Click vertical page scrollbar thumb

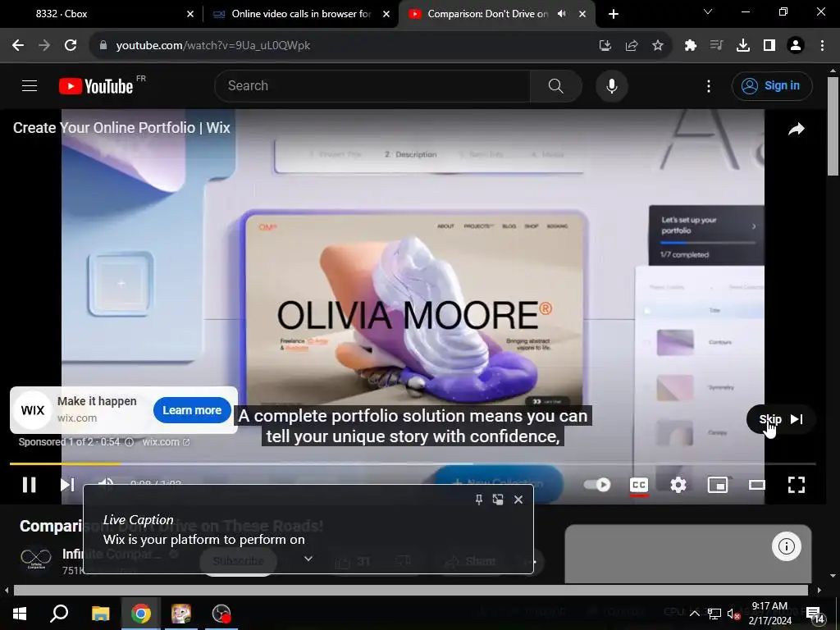833,126
